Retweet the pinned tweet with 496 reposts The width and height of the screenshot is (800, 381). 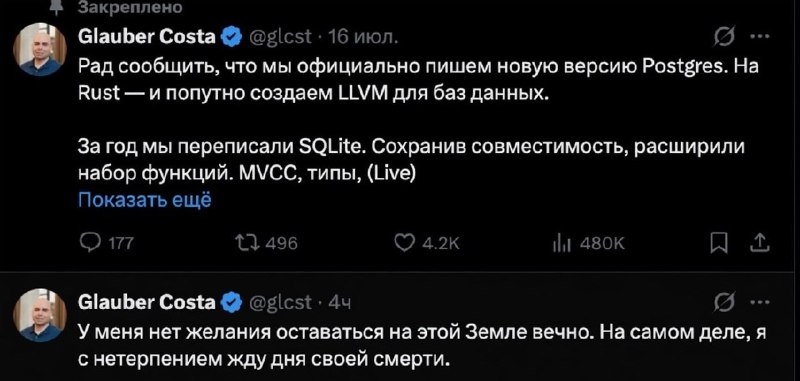pos(265,243)
